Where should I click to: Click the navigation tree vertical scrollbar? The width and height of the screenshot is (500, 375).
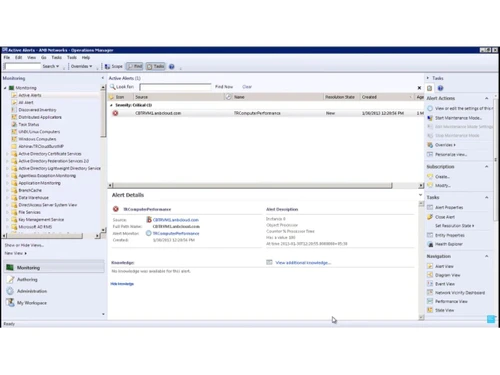point(103,158)
